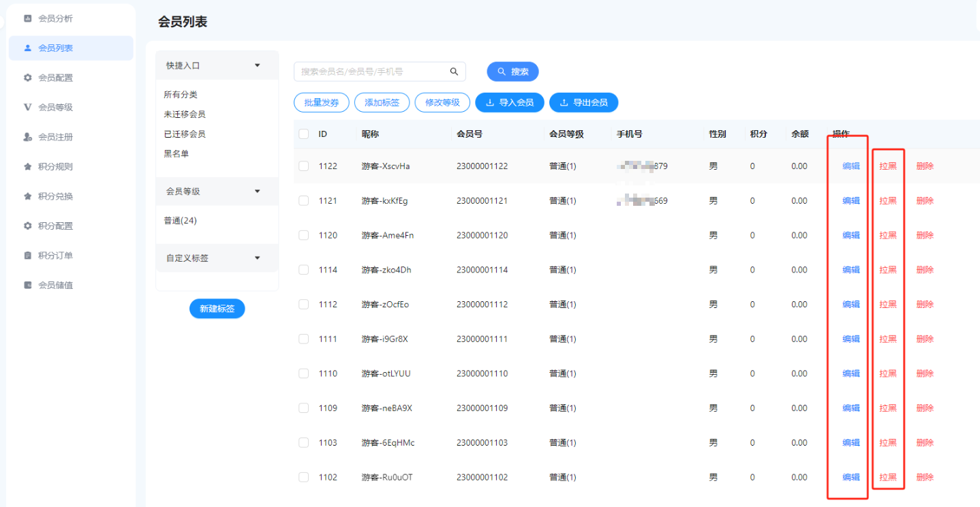The height and width of the screenshot is (507, 980).
Task: Click 删除 for member 游客-Ru0uOT
Action: coord(925,477)
